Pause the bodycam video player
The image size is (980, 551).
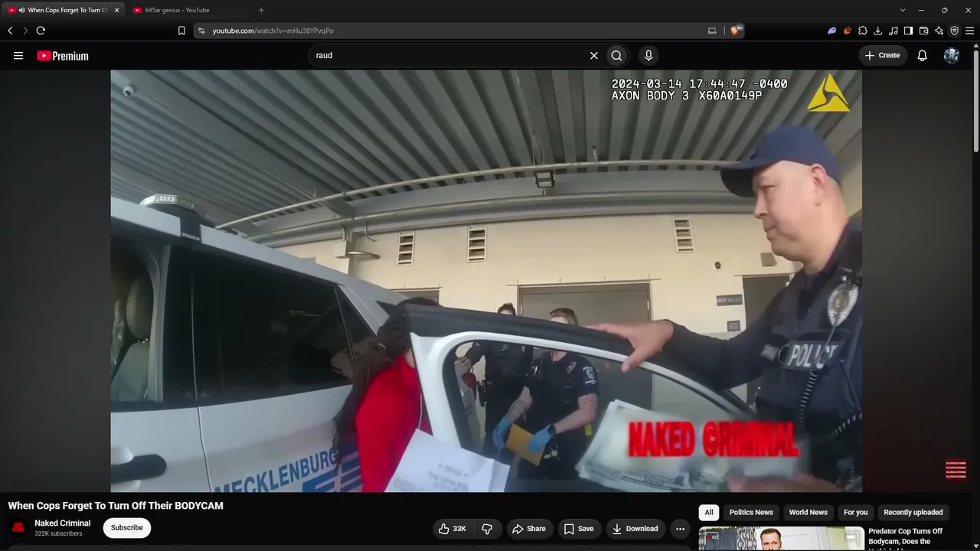tap(486, 281)
